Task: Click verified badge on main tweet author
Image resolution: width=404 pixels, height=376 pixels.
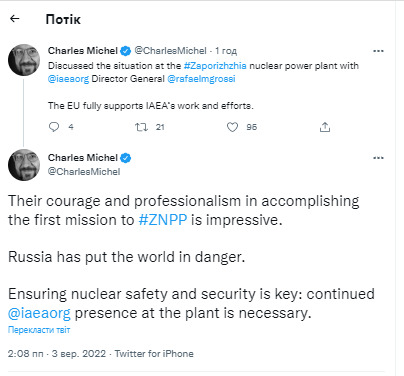Action: (126, 158)
